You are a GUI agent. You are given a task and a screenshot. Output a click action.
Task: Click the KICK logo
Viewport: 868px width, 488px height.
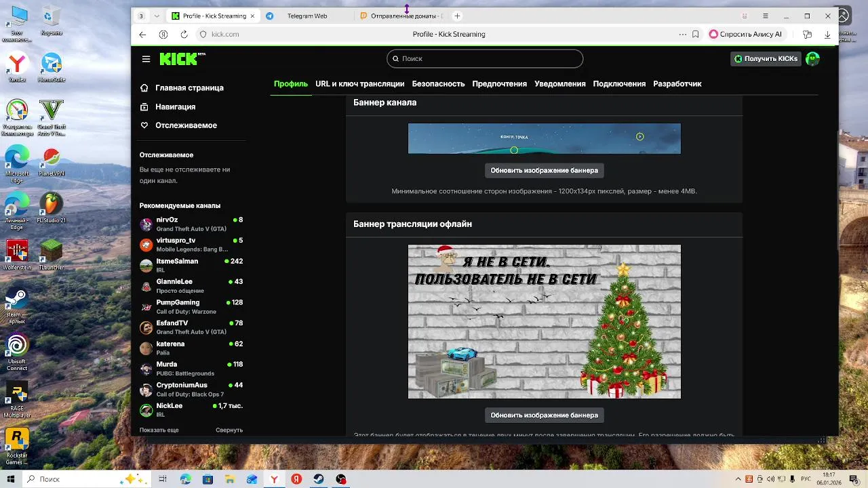tap(182, 59)
